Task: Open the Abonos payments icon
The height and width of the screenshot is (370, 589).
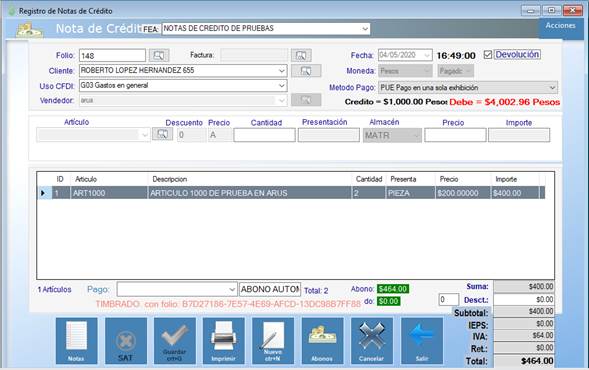Action: [x=322, y=341]
